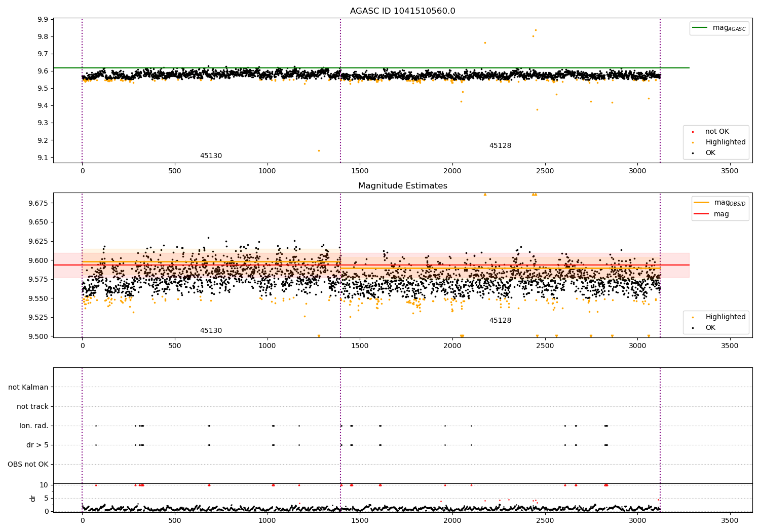Click the 'not track' row label
The height and width of the screenshot is (532, 760).
[32, 407]
